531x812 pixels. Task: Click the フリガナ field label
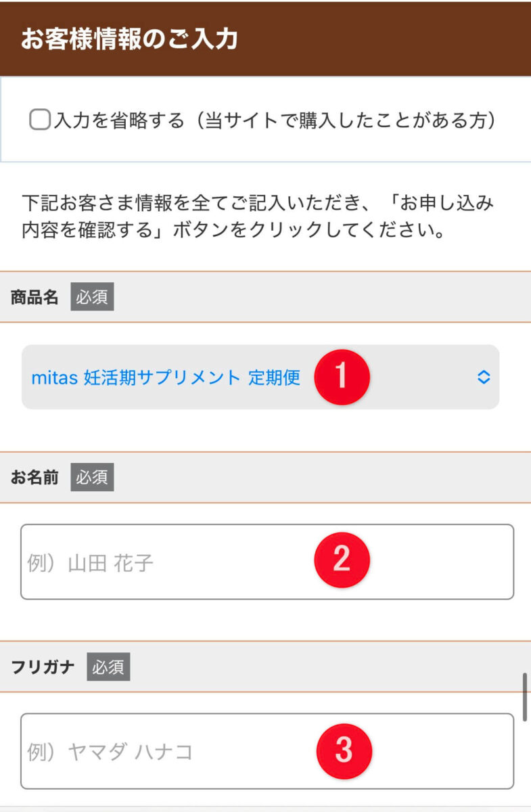point(43,667)
